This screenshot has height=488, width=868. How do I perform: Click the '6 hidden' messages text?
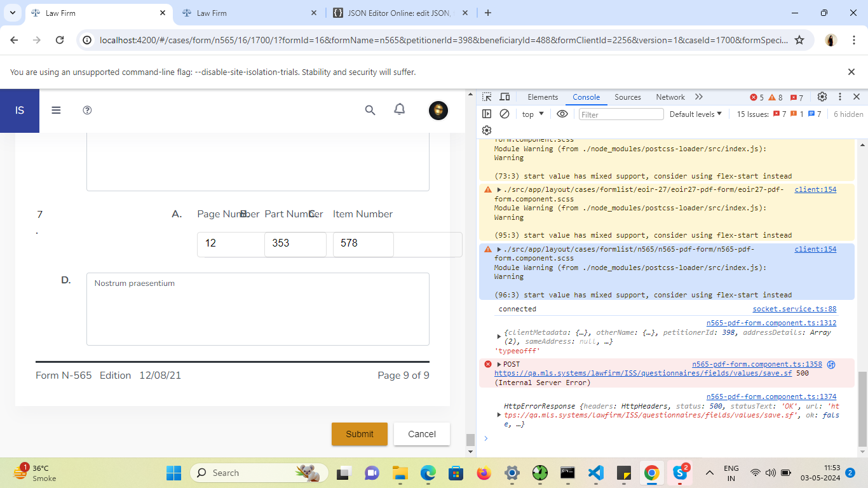tap(848, 114)
